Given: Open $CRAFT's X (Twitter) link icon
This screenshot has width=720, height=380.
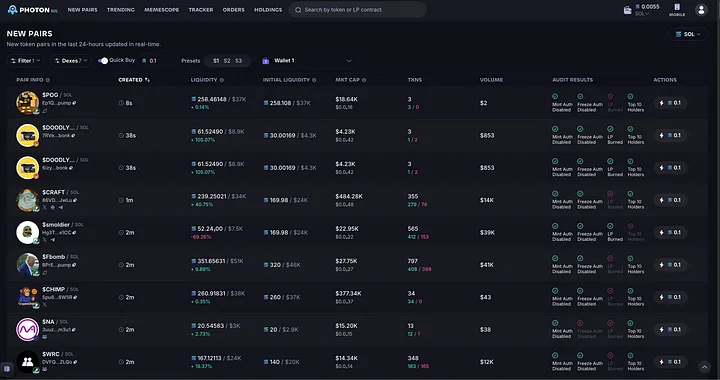Looking at the screenshot, I should [x=45, y=207].
